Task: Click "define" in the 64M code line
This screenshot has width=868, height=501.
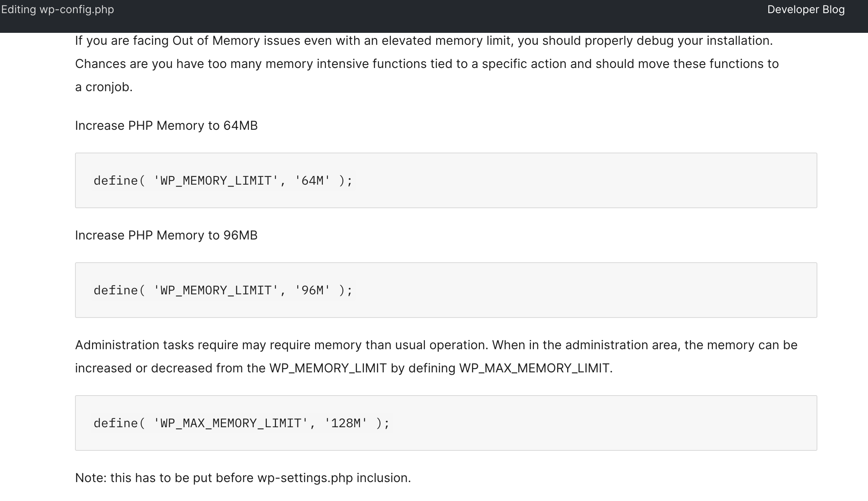Action: tap(116, 181)
